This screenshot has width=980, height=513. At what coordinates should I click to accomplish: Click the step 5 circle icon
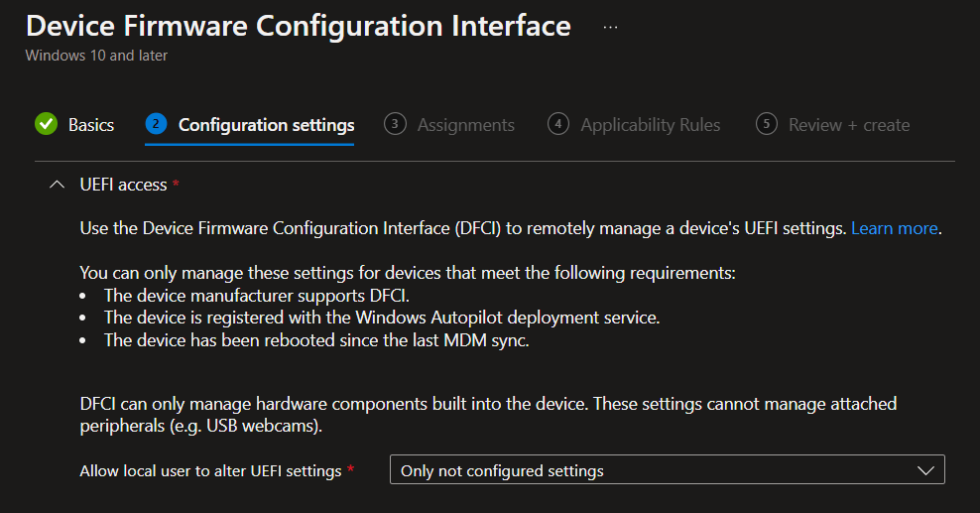[766, 124]
